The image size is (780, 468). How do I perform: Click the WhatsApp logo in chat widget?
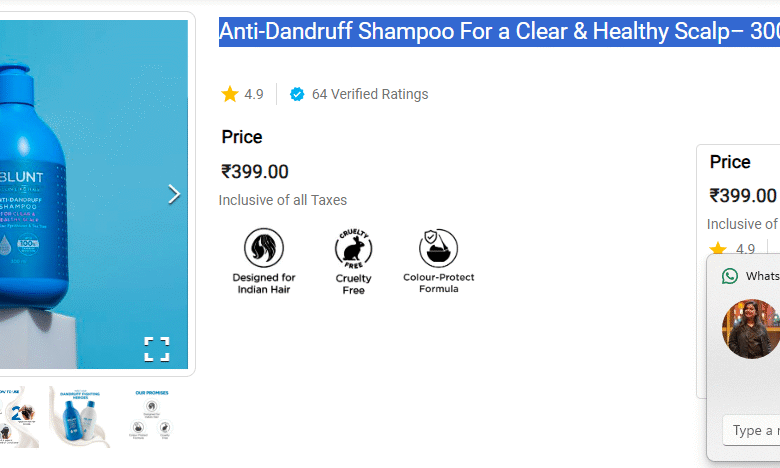(730, 276)
